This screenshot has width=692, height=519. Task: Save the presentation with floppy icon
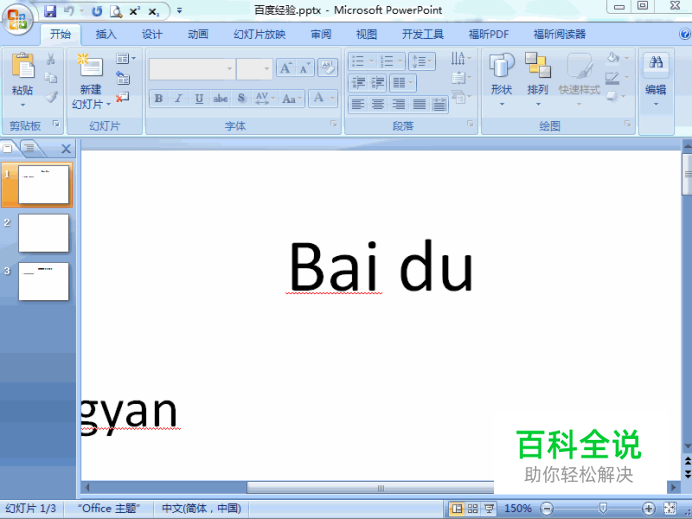[x=50, y=11]
